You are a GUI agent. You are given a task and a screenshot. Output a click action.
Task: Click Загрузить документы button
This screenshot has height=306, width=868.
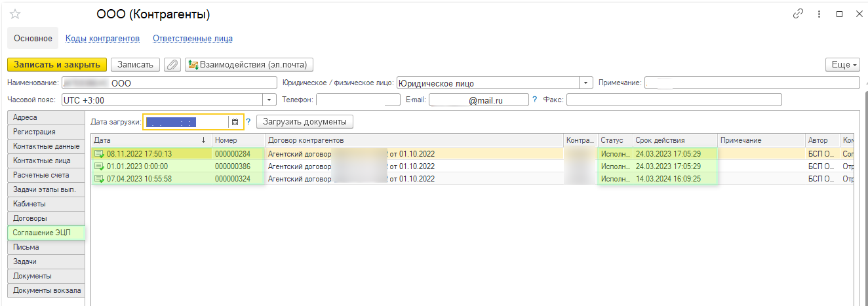tap(305, 122)
